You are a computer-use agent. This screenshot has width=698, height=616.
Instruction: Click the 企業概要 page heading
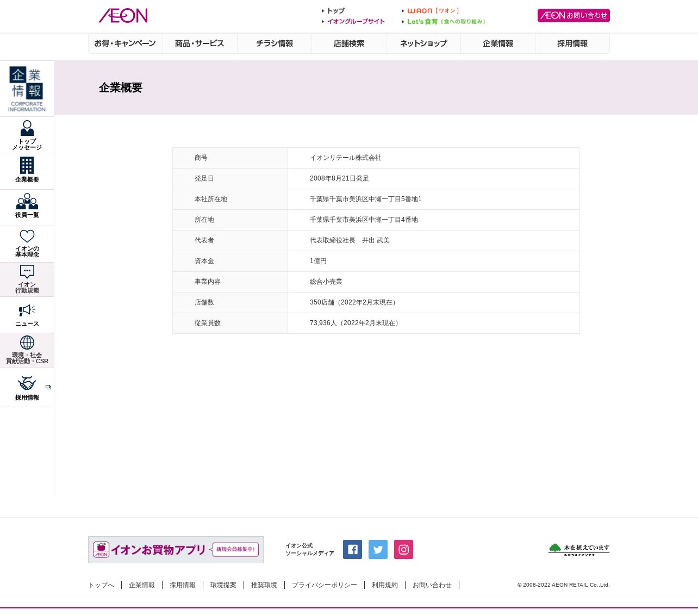121,88
